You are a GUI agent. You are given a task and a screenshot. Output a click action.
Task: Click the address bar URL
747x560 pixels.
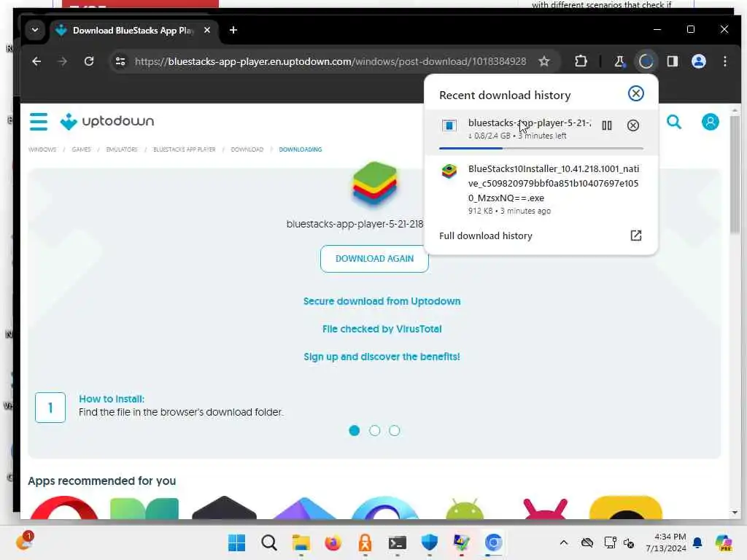pos(330,61)
